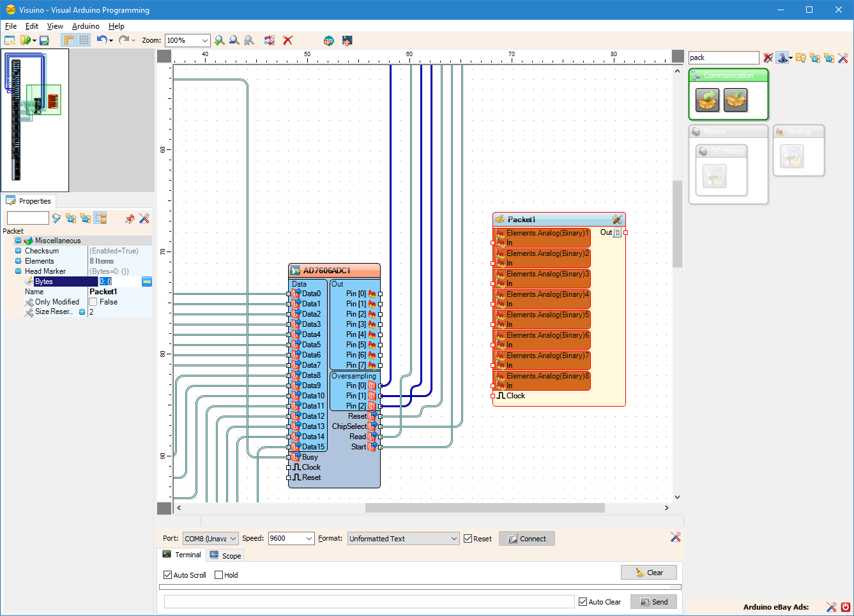Screen dimensions: 854x616
Task: Click the arrange components toolbar icon
Action: (270, 40)
